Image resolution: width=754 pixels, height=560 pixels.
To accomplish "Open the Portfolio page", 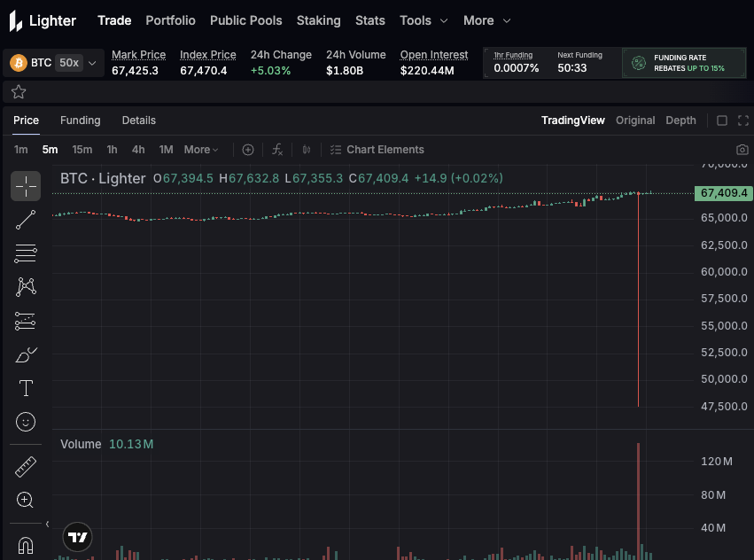I will click(x=171, y=20).
